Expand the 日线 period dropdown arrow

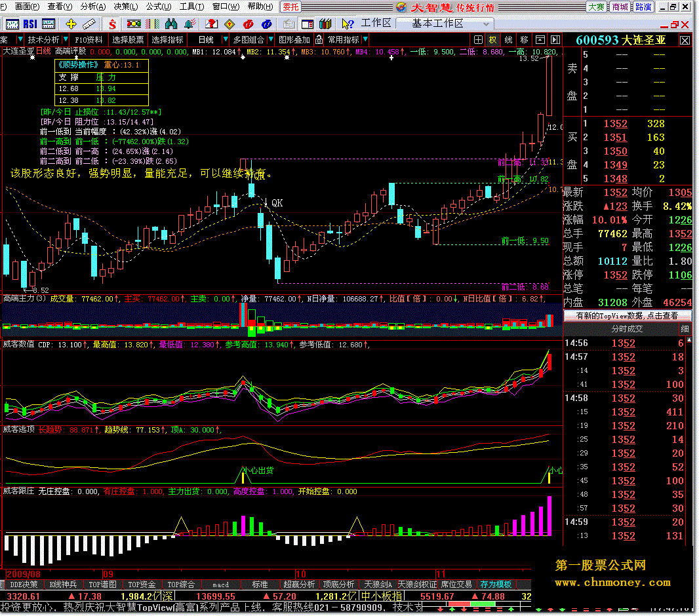(225, 39)
